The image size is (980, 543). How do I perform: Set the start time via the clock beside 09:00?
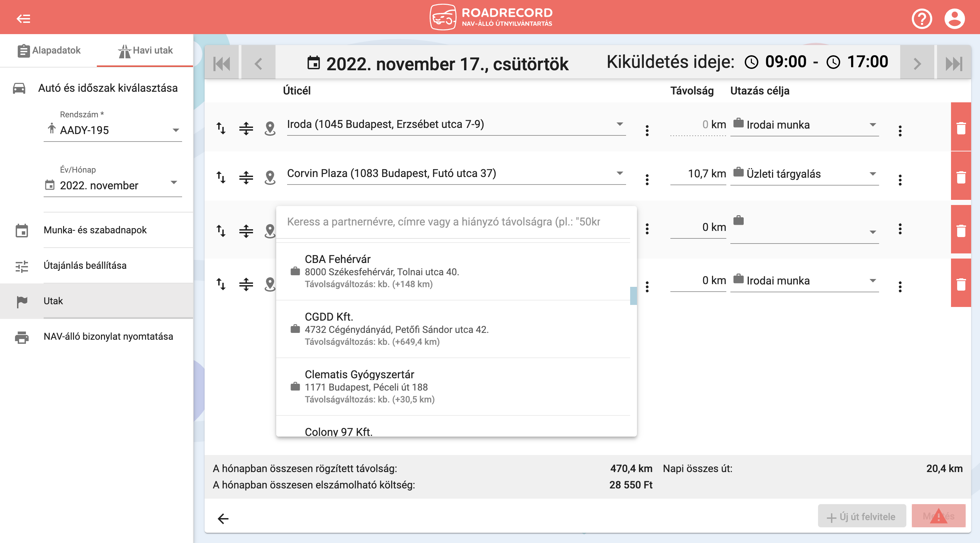pyautogui.click(x=751, y=62)
